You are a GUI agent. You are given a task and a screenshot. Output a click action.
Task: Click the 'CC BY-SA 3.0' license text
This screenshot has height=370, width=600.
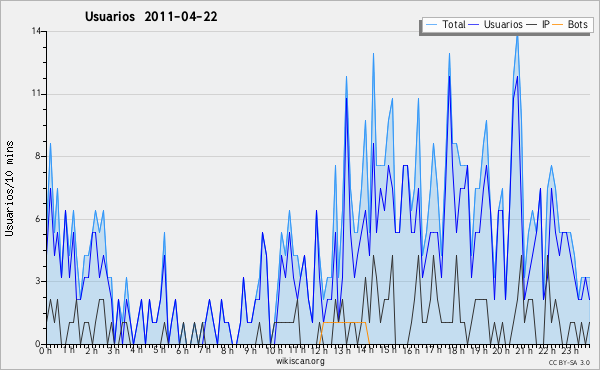(569, 362)
